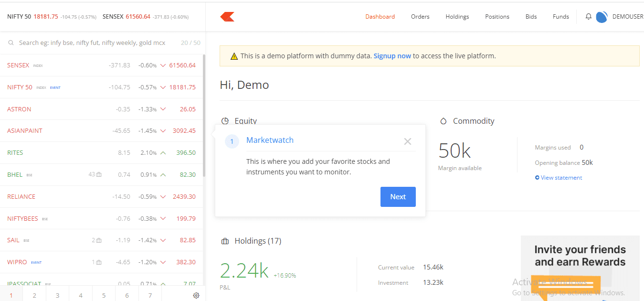Click the demo warning triangle icon
The width and height of the screenshot is (644, 301).
(234, 56)
